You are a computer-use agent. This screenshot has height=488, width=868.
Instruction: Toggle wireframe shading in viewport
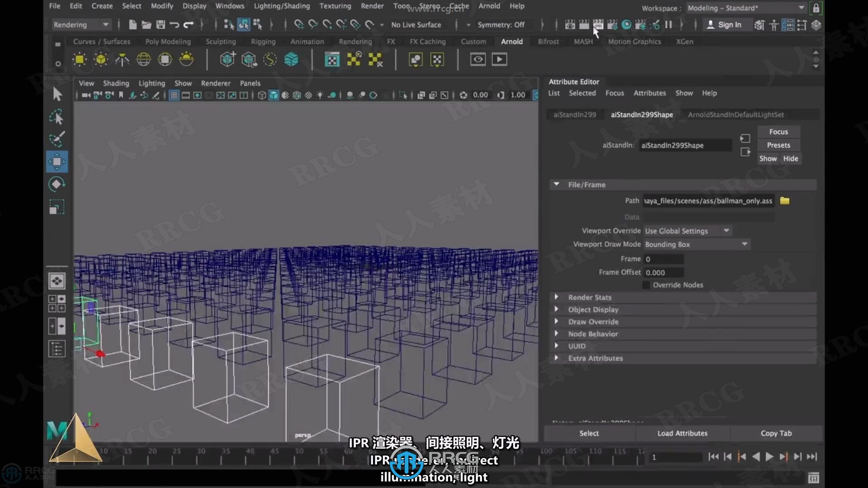click(262, 95)
